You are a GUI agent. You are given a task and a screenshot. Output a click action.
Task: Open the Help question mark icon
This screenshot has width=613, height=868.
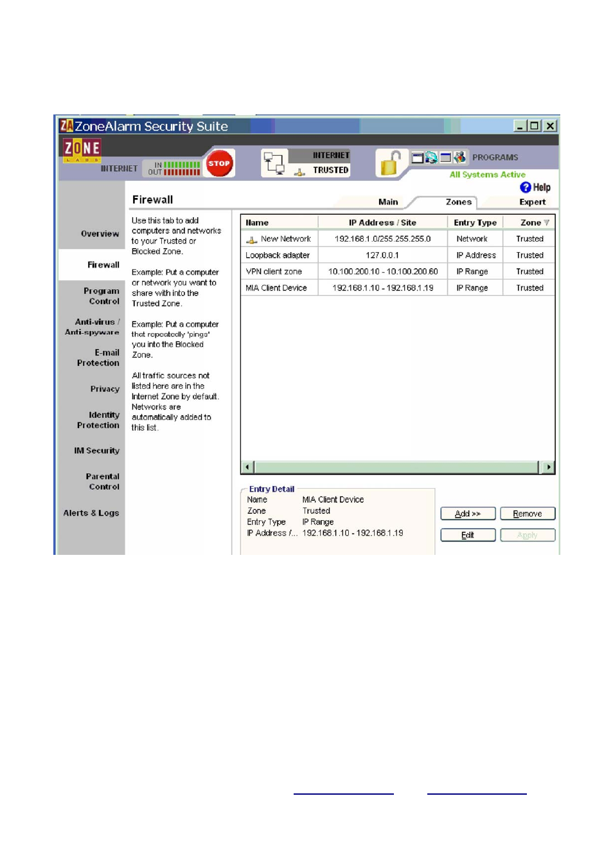[526, 187]
